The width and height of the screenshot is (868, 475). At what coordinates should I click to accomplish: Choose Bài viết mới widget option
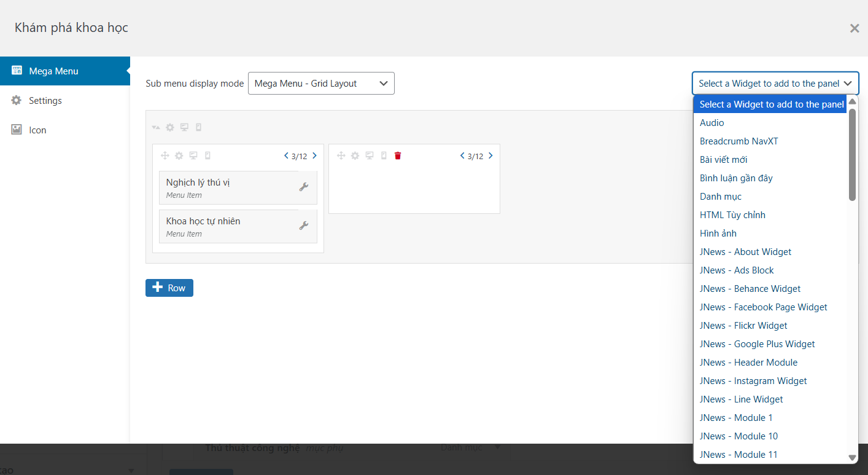[x=770, y=160]
